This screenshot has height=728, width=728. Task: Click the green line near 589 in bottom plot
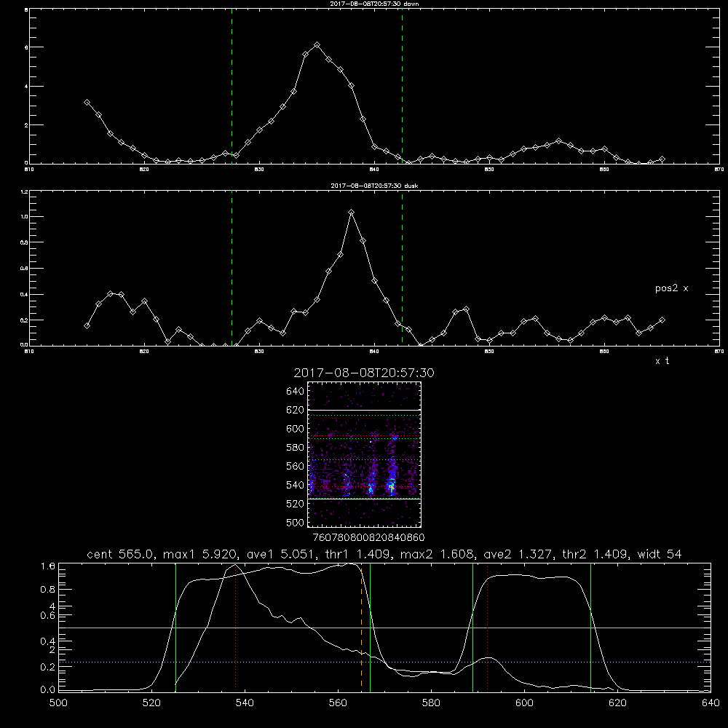click(x=472, y=628)
